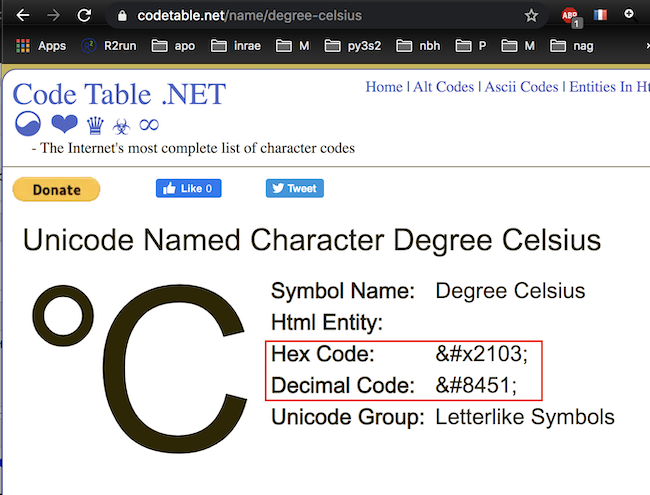Screen dimensions: 650x495
Task: Click the Facebook Like button
Action: [x=188, y=188]
